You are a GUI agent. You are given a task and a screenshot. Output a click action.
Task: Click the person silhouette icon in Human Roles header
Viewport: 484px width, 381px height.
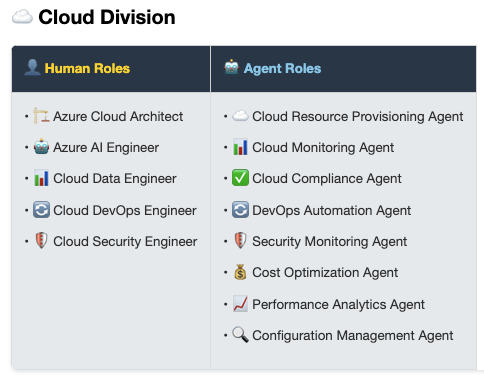tap(32, 67)
